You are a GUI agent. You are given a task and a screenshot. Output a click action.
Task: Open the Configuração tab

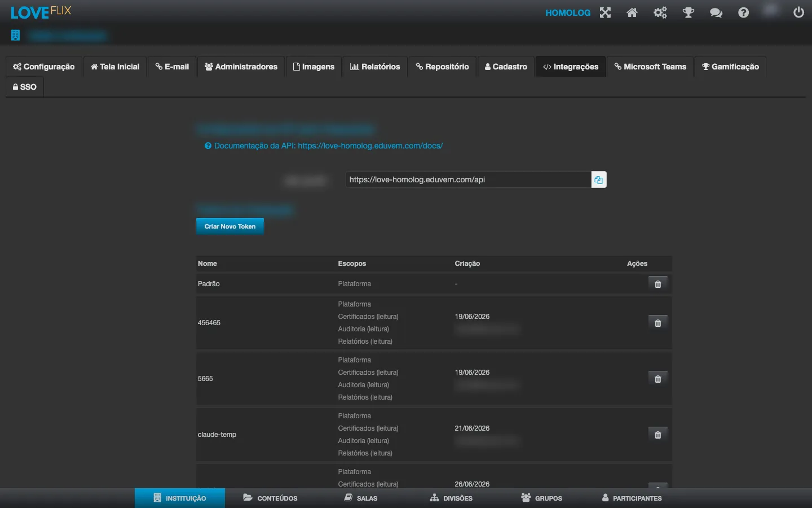click(44, 67)
